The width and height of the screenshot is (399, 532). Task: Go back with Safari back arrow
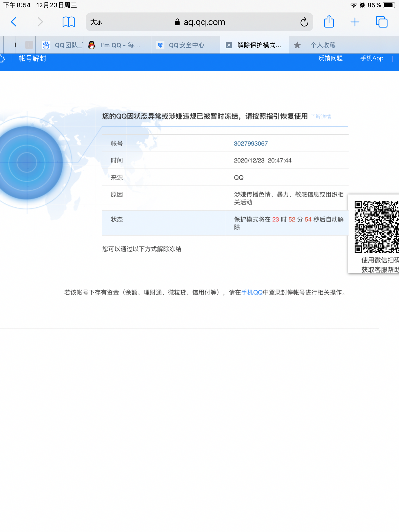[x=14, y=22]
